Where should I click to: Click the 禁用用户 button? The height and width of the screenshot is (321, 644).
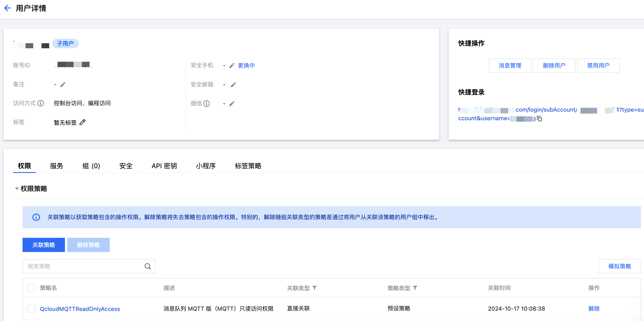pos(598,66)
